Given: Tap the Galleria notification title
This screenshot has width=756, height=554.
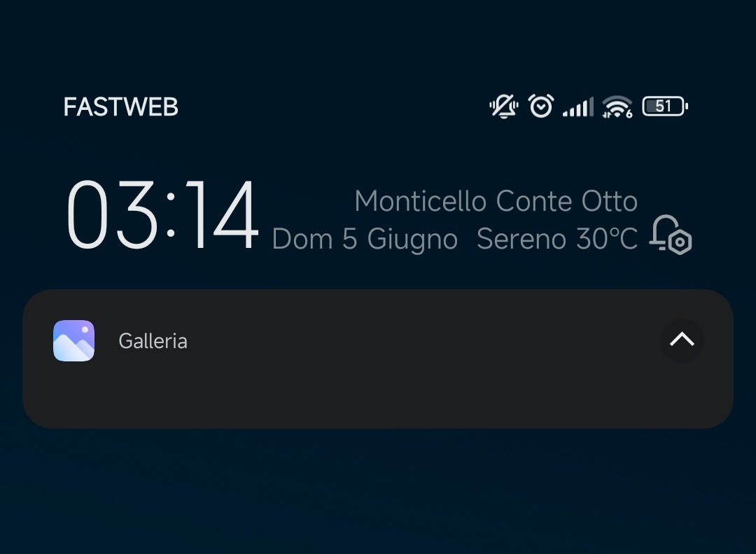Looking at the screenshot, I should coord(153,341).
